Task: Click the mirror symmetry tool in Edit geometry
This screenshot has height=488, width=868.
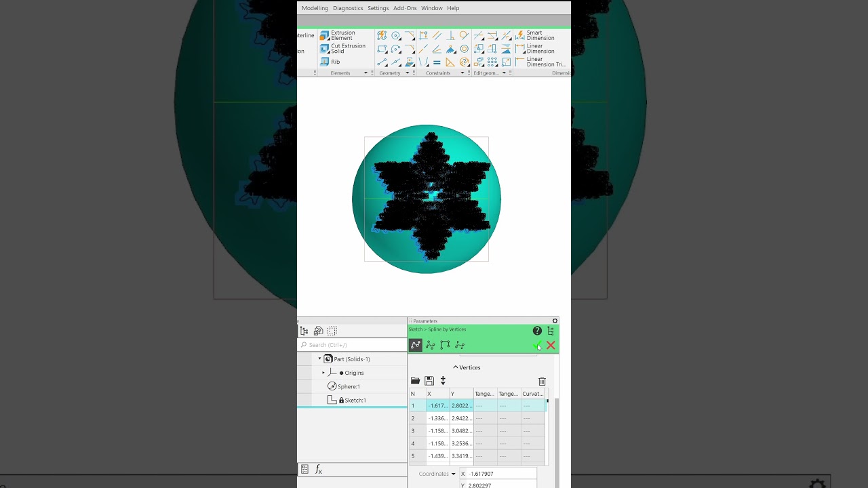Action: point(506,49)
